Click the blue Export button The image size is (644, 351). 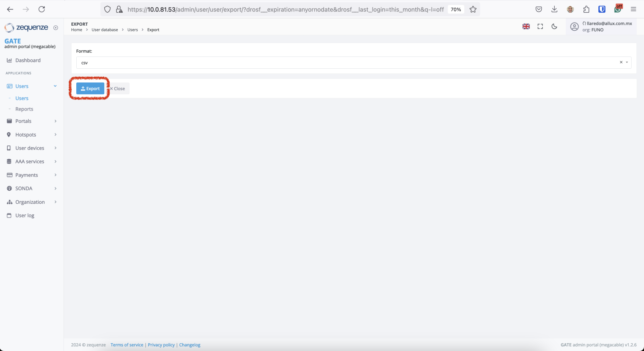[90, 89]
